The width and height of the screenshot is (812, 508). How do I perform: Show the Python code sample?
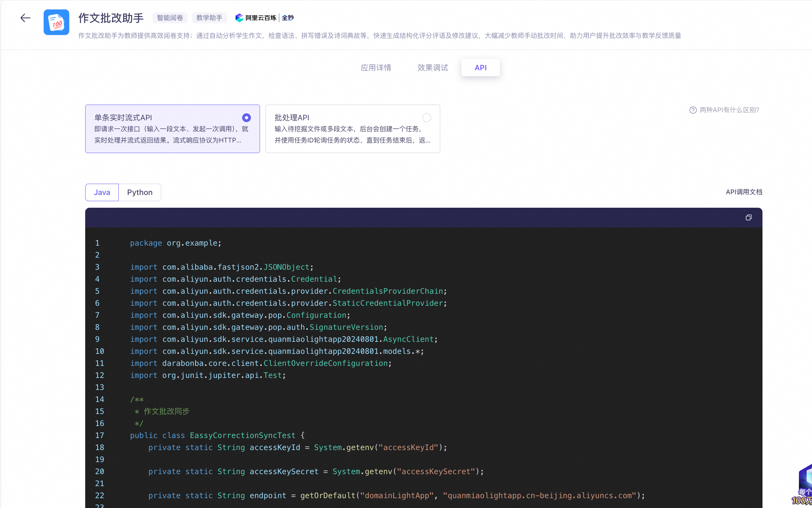[140, 192]
